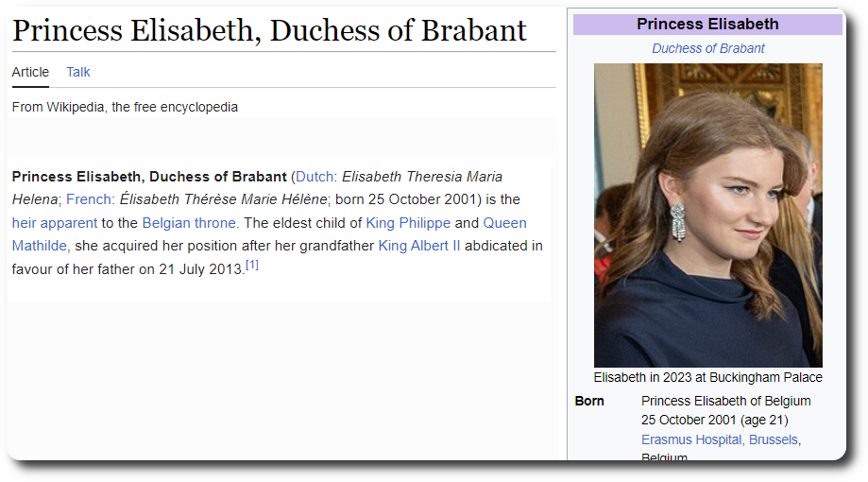Click the Dutch language link

pyautogui.click(x=315, y=177)
